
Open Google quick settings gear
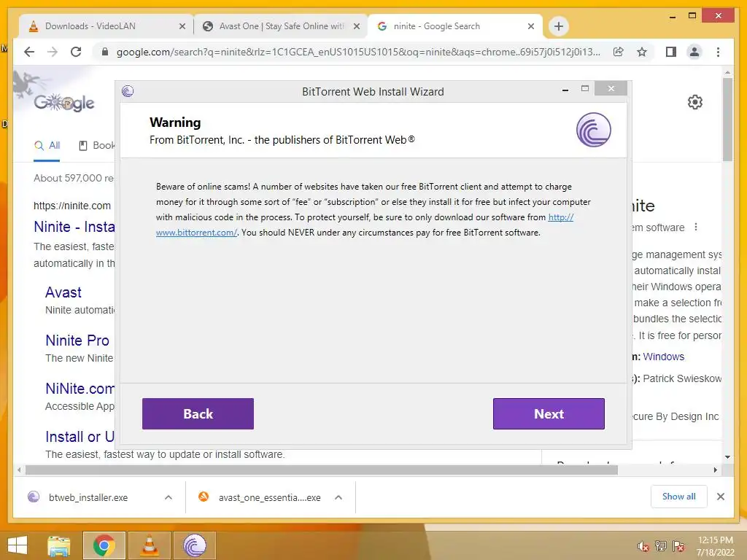695,102
